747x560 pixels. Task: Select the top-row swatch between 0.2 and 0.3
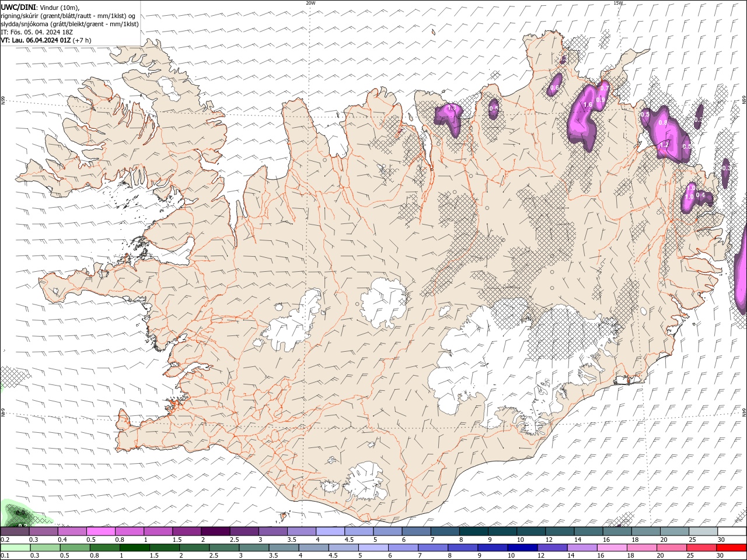click(x=15, y=531)
